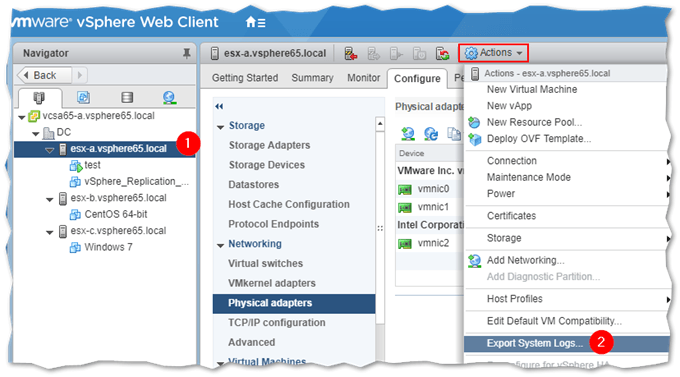Open the forward history arrow next to Back

point(79,75)
